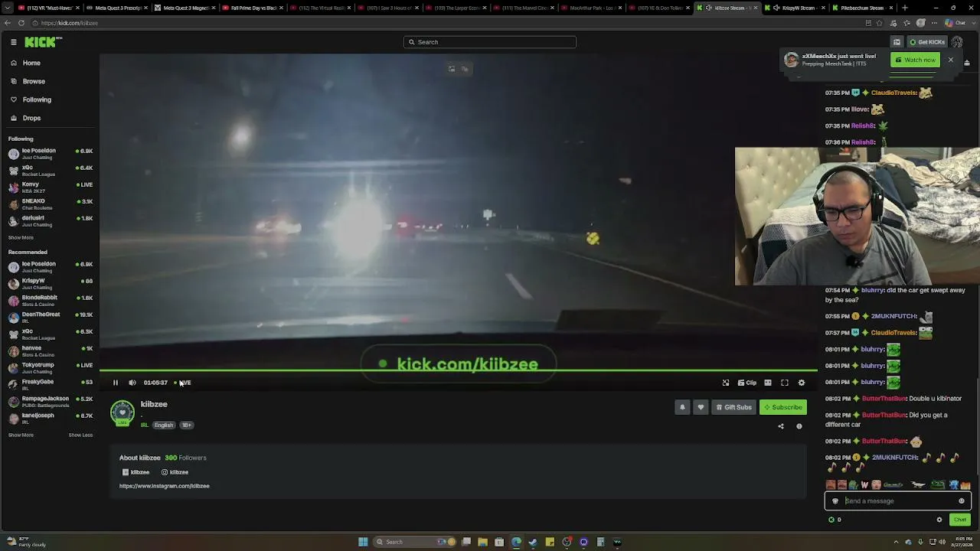Open the instagram.com/kiibzee URL link
Viewport: 980px width, 551px height.
tap(165, 486)
